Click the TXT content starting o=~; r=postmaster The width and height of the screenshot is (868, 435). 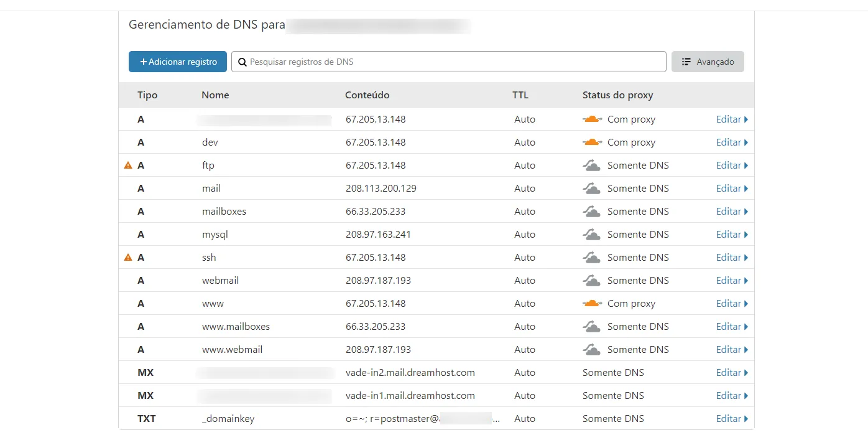(422, 418)
